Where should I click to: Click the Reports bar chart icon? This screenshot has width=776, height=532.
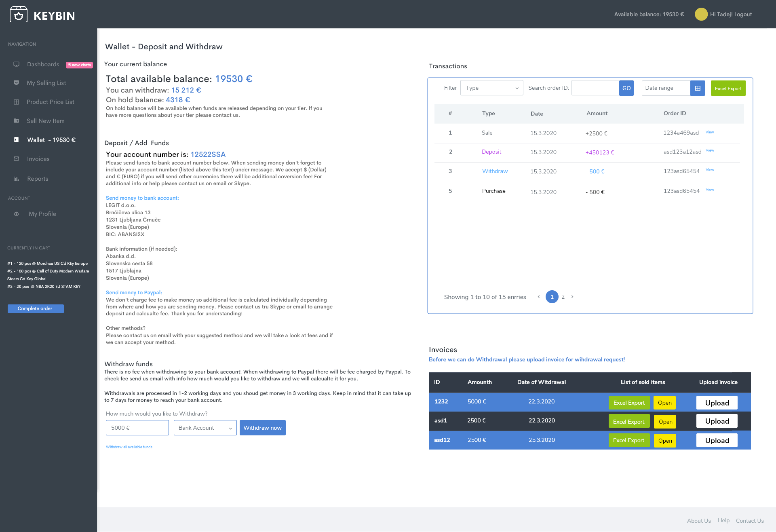[x=17, y=179]
